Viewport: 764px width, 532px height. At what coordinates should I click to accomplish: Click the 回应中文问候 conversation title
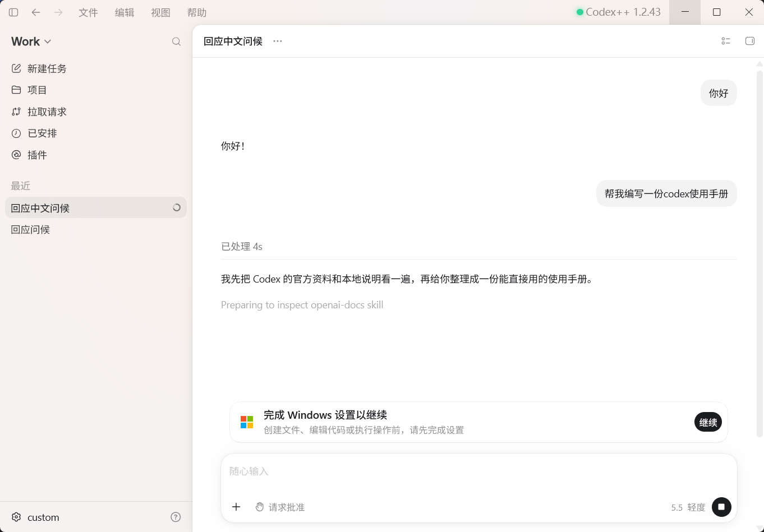pyautogui.click(x=233, y=41)
